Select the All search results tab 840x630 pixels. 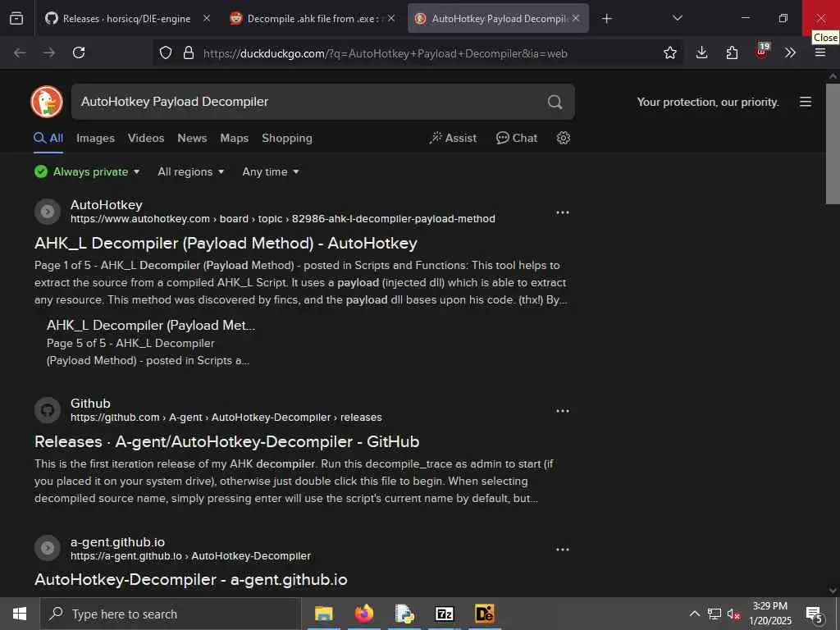click(48, 138)
